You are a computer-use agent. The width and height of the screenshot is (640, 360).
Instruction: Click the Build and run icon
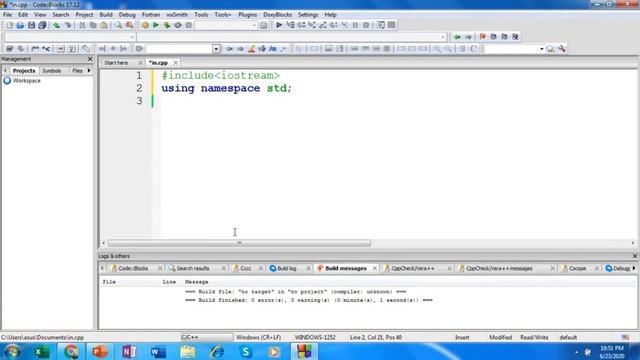pyautogui.click(x=167, y=25)
